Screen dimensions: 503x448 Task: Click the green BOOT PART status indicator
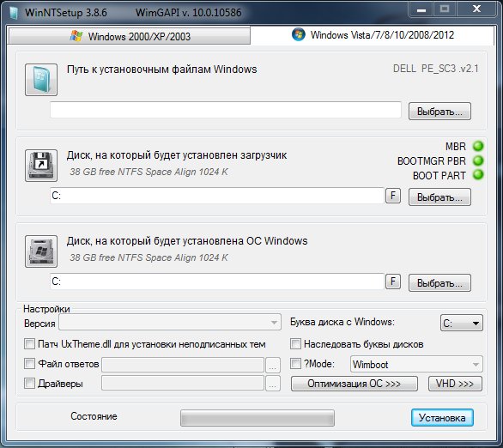(x=478, y=175)
